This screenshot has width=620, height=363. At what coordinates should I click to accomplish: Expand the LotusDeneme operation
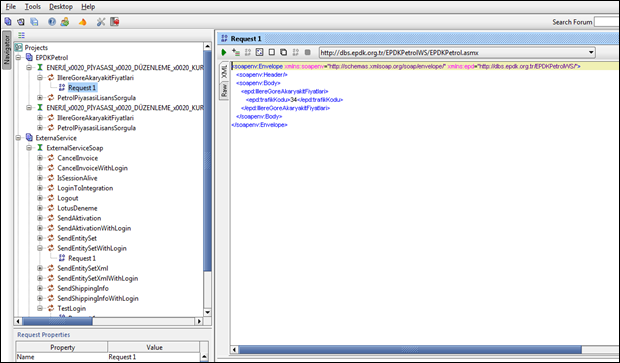click(40, 208)
